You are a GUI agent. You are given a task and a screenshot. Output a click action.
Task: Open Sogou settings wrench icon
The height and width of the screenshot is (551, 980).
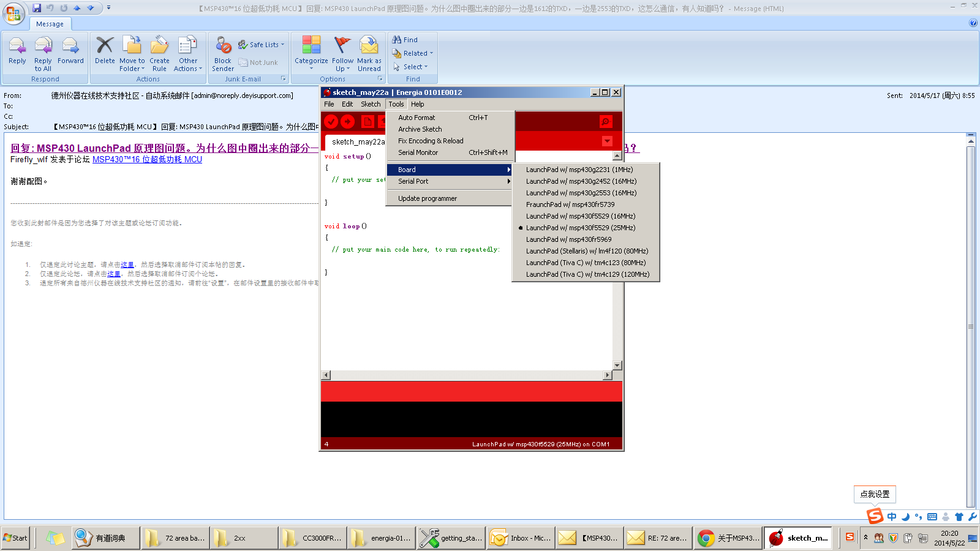[x=972, y=517]
